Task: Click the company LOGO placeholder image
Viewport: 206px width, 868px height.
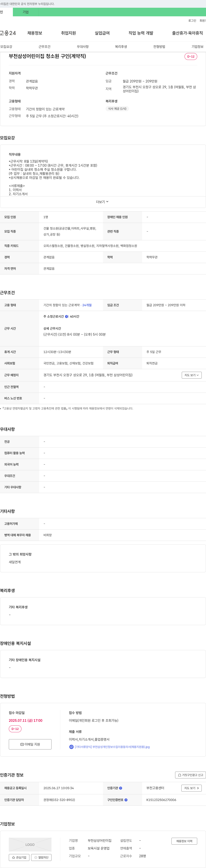Action: tap(30, 845)
